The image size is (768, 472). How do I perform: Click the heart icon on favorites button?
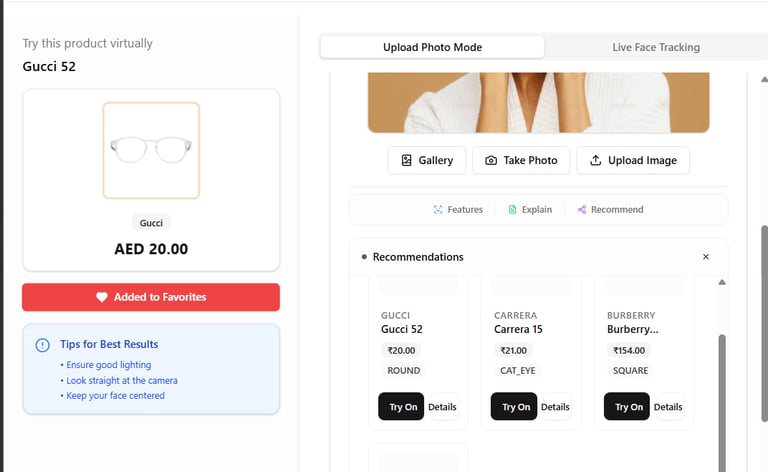102,297
